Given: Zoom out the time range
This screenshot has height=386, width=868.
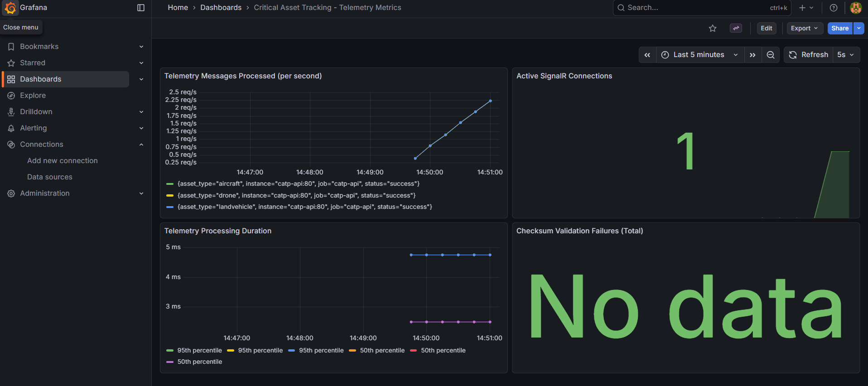Looking at the screenshot, I should tap(771, 55).
